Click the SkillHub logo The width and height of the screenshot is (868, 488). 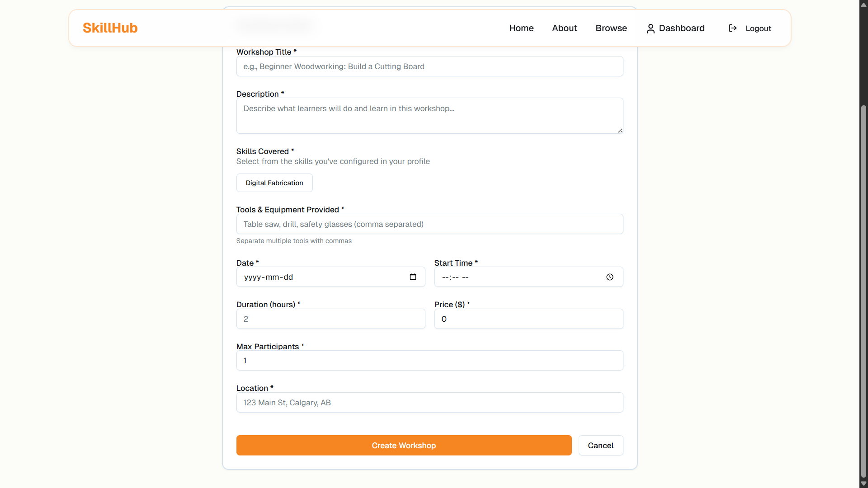pos(110,28)
